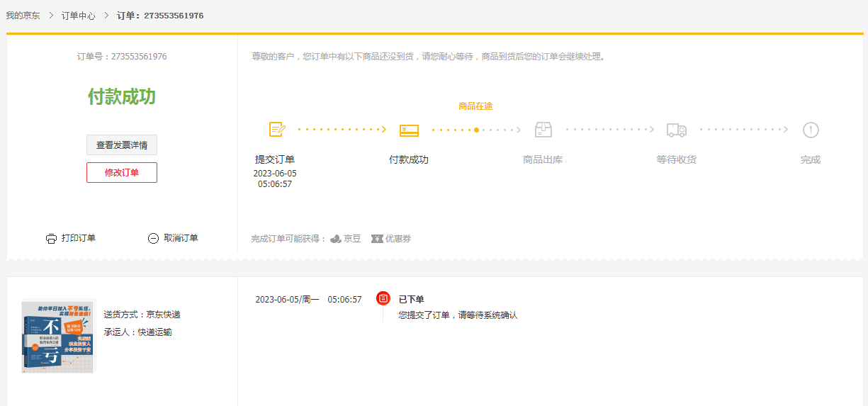Click the red 已下单 status icon
This screenshot has width=868, height=406.
coord(383,299)
